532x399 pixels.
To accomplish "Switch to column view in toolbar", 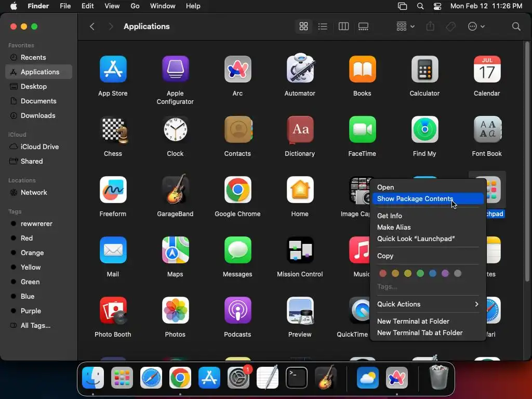I will click(344, 26).
